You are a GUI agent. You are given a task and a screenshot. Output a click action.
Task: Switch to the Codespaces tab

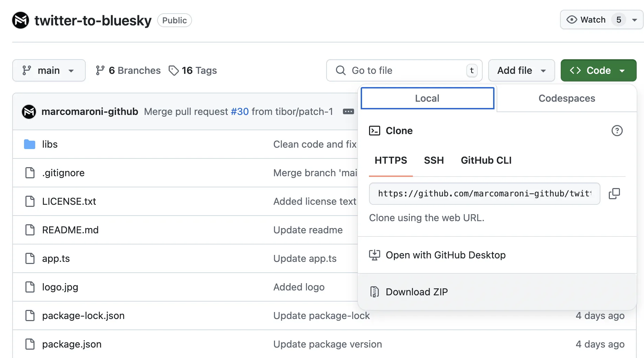point(567,98)
